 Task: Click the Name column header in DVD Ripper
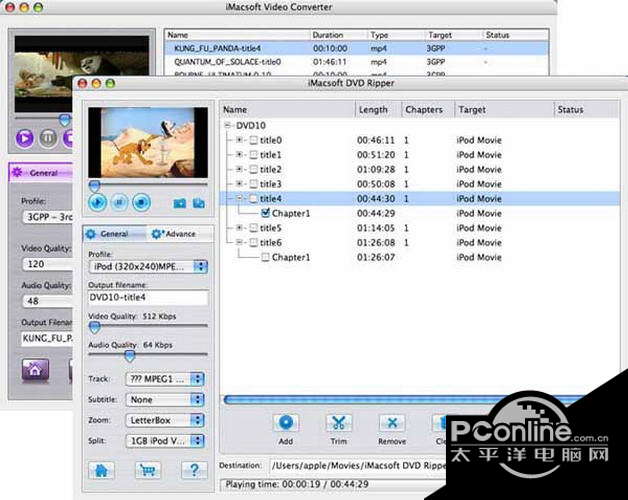[x=287, y=109]
